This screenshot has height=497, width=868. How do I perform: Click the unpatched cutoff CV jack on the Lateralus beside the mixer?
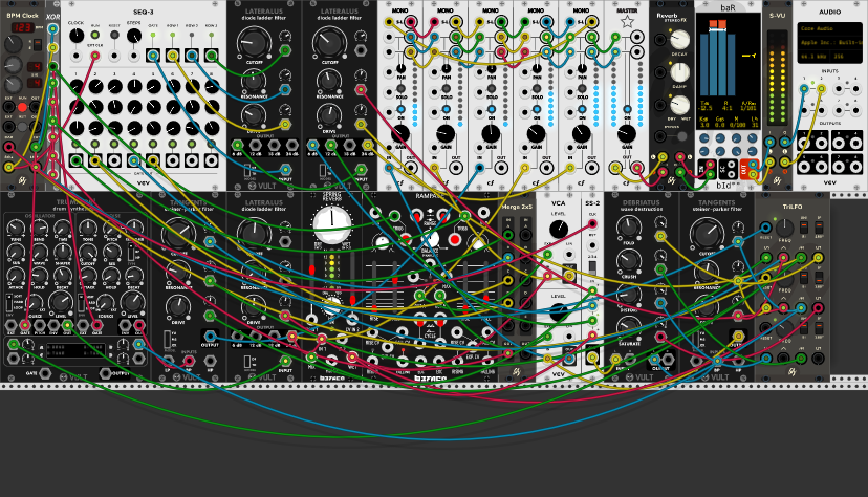[x=361, y=51]
